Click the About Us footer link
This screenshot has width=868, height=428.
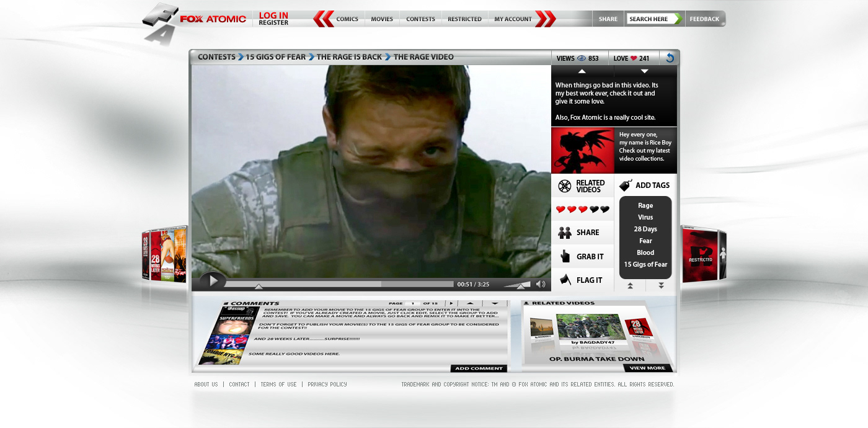206,385
